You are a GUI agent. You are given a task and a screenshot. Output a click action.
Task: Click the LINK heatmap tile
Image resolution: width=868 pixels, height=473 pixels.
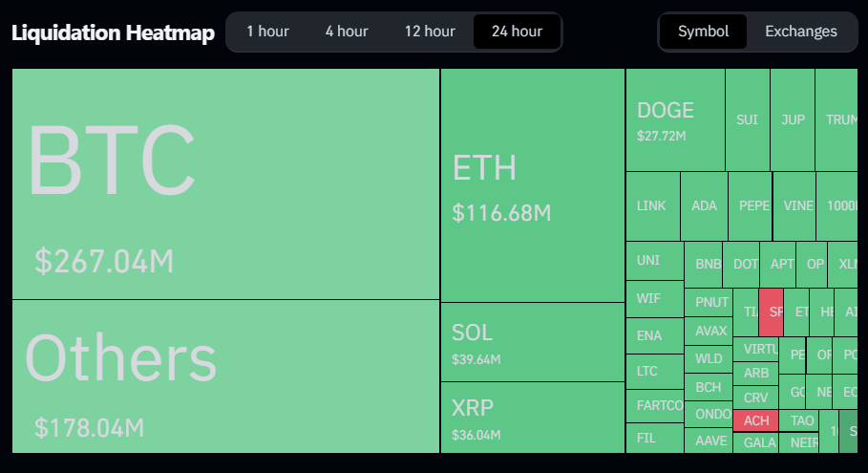click(x=652, y=206)
